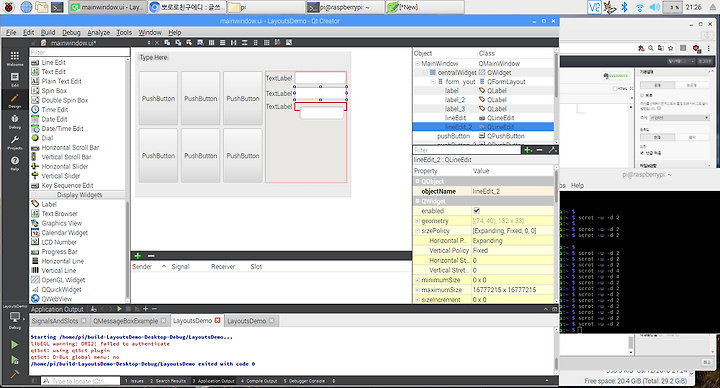Re-run application in Application Output toolbar
Screen dimensions: 720x388
pyautogui.click(x=119, y=309)
